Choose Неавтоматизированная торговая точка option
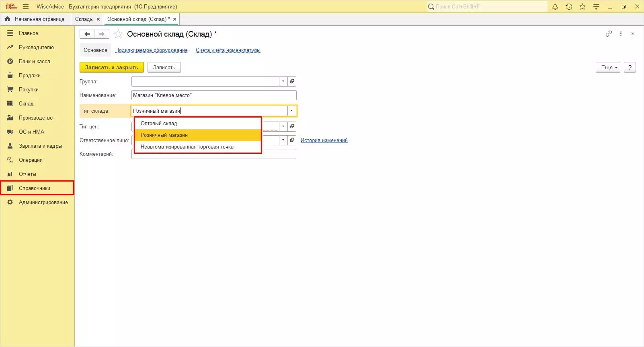644x347 pixels. click(198, 147)
